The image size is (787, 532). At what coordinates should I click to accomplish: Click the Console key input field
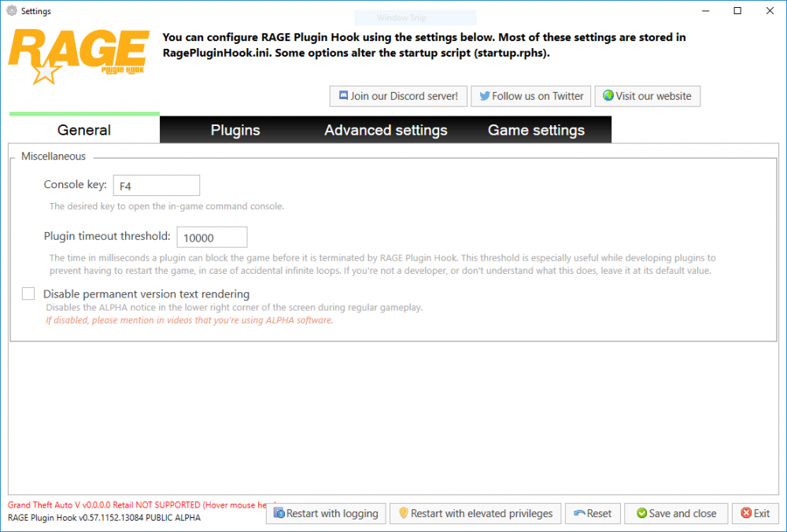[x=157, y=186]
